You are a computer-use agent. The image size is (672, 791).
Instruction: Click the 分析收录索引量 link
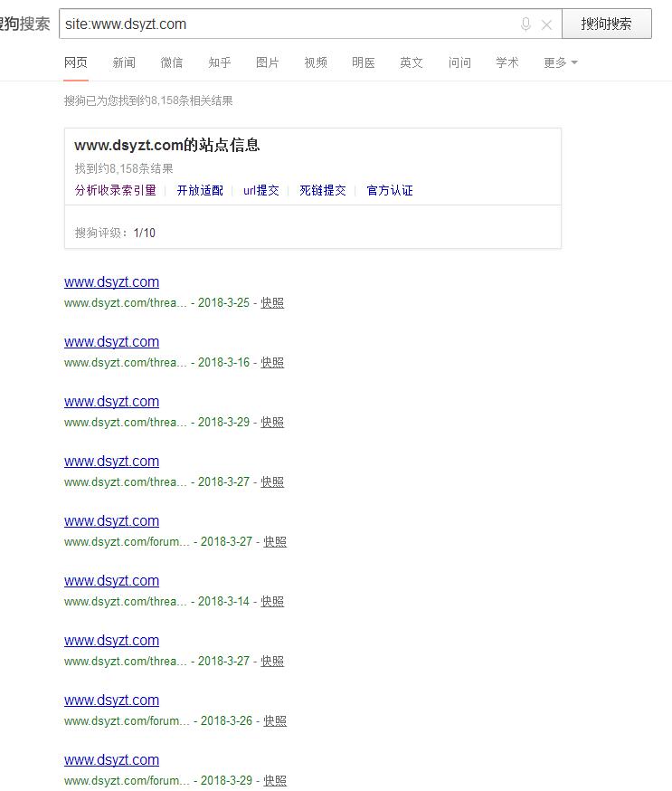pos(116,190)
